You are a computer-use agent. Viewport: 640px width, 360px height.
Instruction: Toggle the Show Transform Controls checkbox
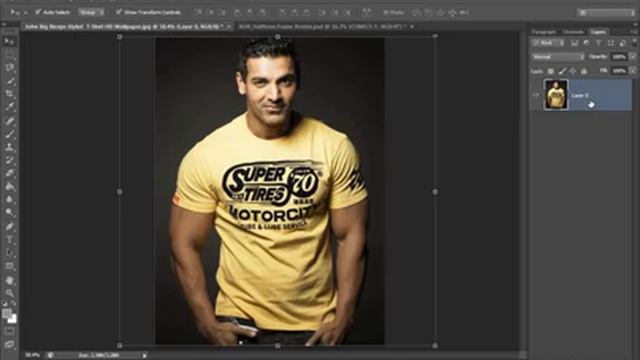click(x=118, y=12)
